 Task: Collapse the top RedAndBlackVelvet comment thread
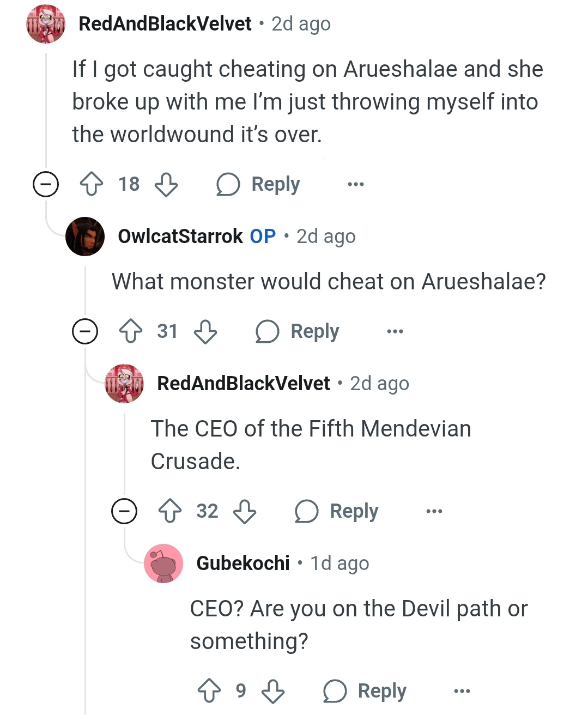point(46,184)
